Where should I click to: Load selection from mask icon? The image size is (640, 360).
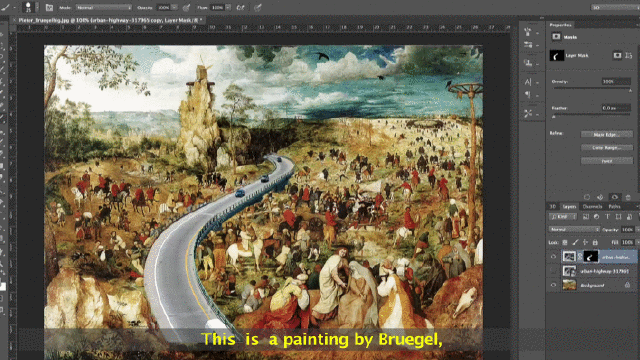[x=587, y=197]
